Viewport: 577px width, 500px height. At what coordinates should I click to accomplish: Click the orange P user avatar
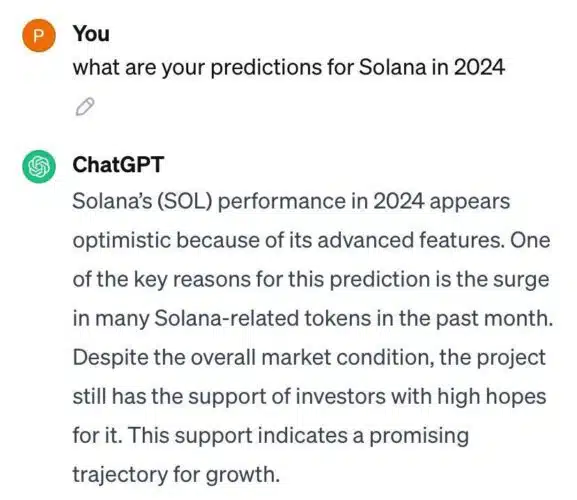pyautogui.click(x=39, y=35)
